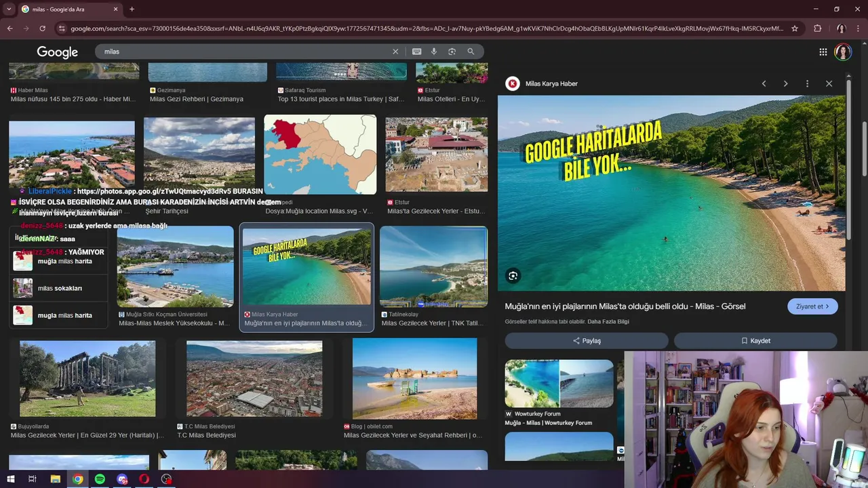
Task: Open 'Milas nüfusu 145 bin 275 oldu' result
Action: click(73, 99)
